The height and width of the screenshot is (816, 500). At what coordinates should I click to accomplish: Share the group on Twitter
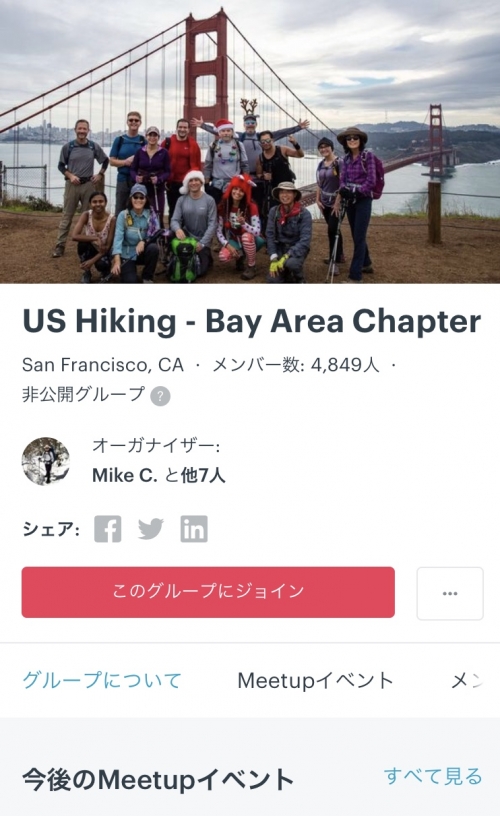(151, 529)
